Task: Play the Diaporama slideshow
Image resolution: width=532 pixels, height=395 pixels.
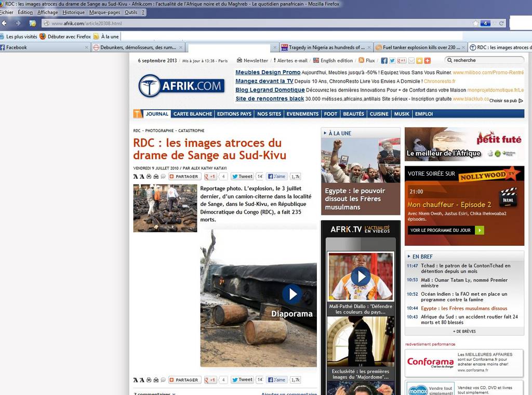Action: pyautogui.click(x=292, y=294)
